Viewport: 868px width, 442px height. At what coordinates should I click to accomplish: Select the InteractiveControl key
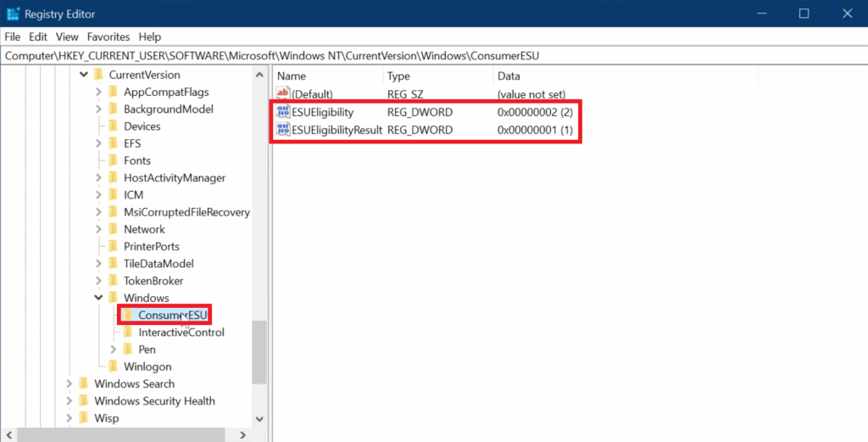click(181, 333)
